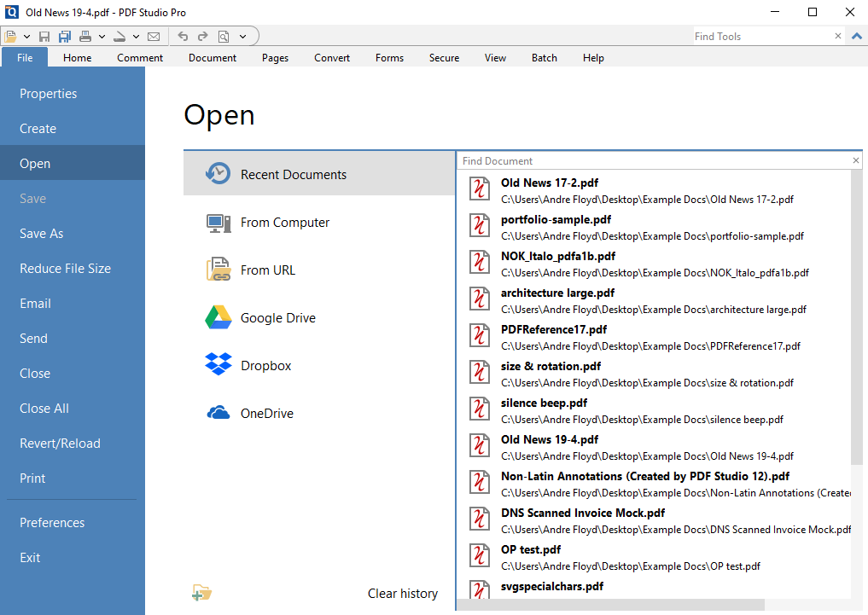Open recent file Old News 19-4.pdf
868x615 pixels.
click(x=655, y=448)
